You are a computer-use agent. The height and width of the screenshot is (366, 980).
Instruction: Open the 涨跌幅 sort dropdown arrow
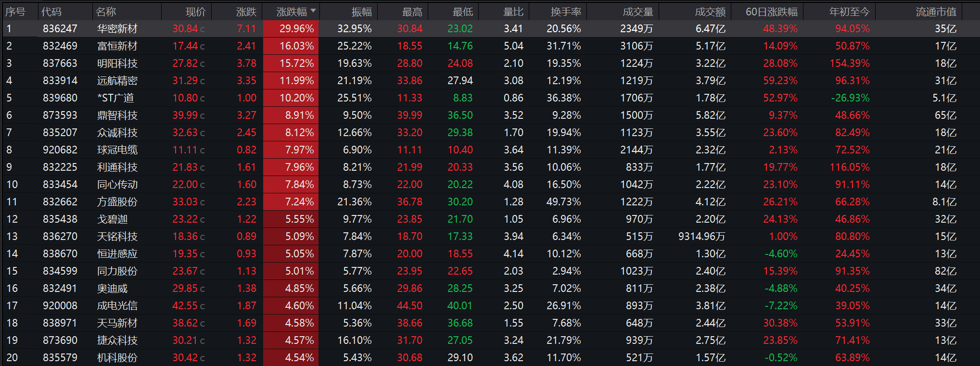[x=313, y=11]
